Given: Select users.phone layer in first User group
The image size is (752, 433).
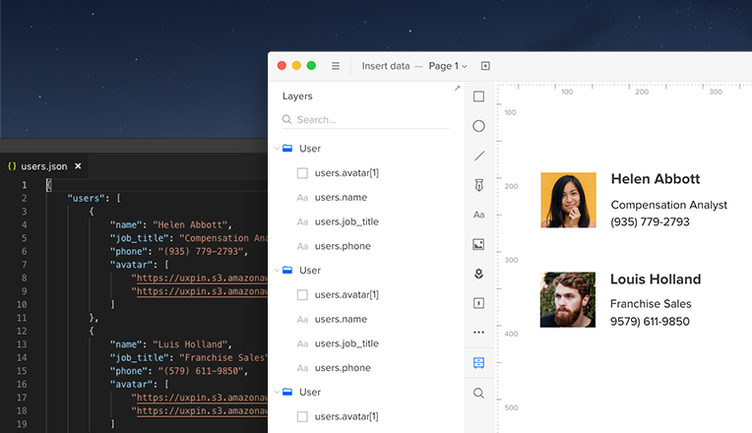Looking at the screenshot, I should coord(342,246).
